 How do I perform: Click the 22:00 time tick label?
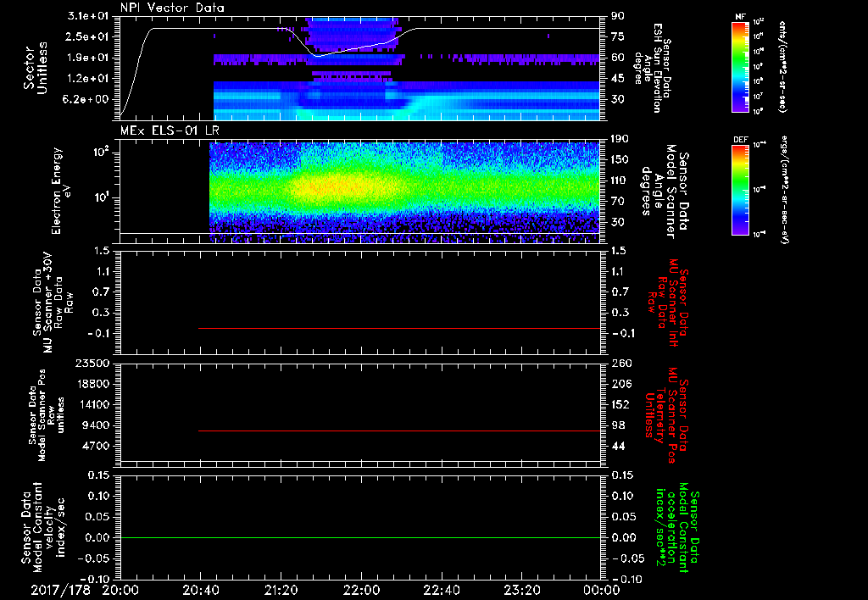(x=361, y=591)
